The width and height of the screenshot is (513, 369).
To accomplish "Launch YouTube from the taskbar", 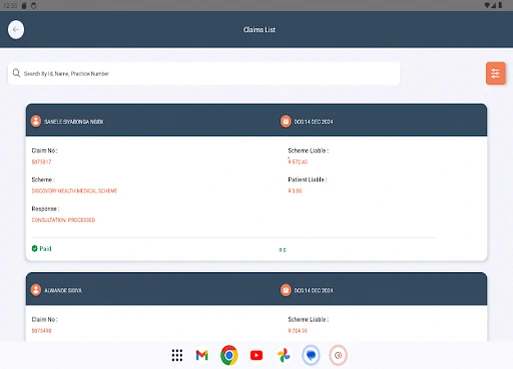I will click(x=256, y=355).
